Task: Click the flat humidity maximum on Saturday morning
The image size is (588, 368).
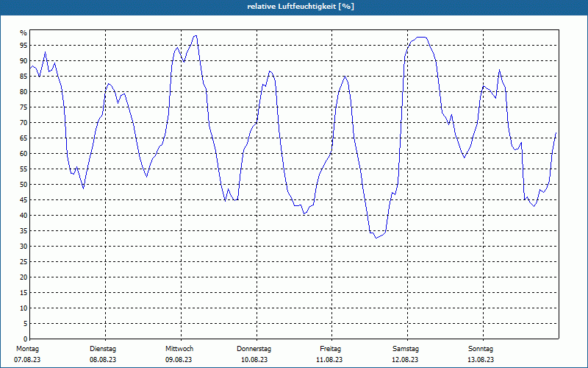Action: click(x=421, y=38)
